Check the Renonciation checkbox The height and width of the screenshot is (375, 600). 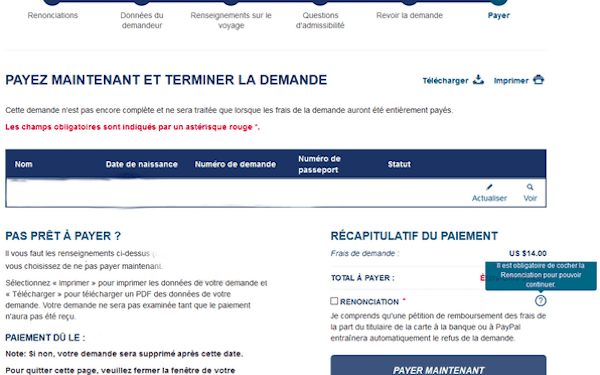[x=334, y=301]
